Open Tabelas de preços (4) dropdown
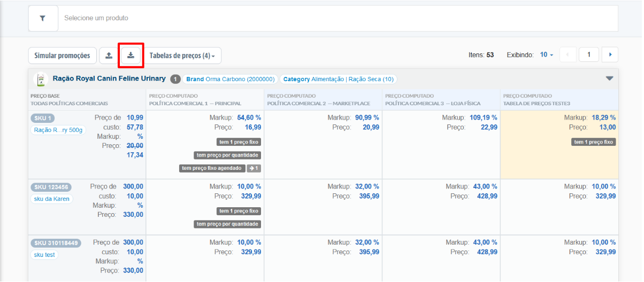 click(182, 56)
